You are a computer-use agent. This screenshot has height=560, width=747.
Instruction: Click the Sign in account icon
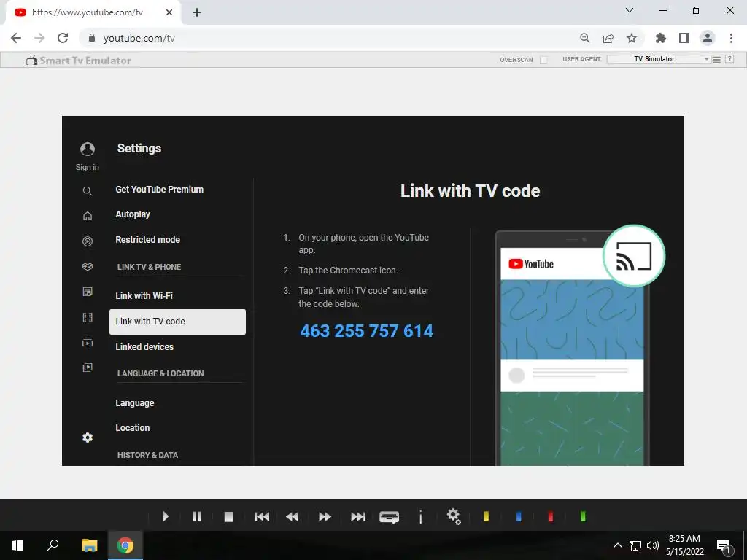tap(88, 149)
